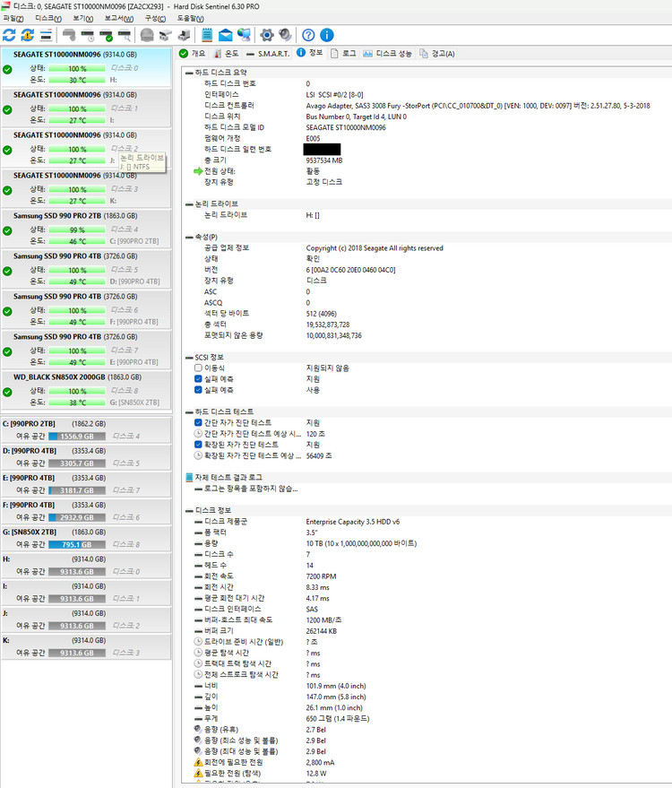
Task: Select the WD_BLACK SN850X 2000GB disk entry
Action: point(86,390)
